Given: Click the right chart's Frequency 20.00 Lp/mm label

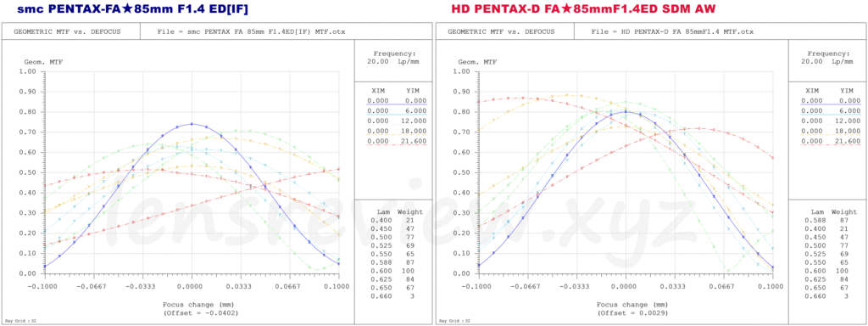Looking at the screenshot, I should point(828,58).
